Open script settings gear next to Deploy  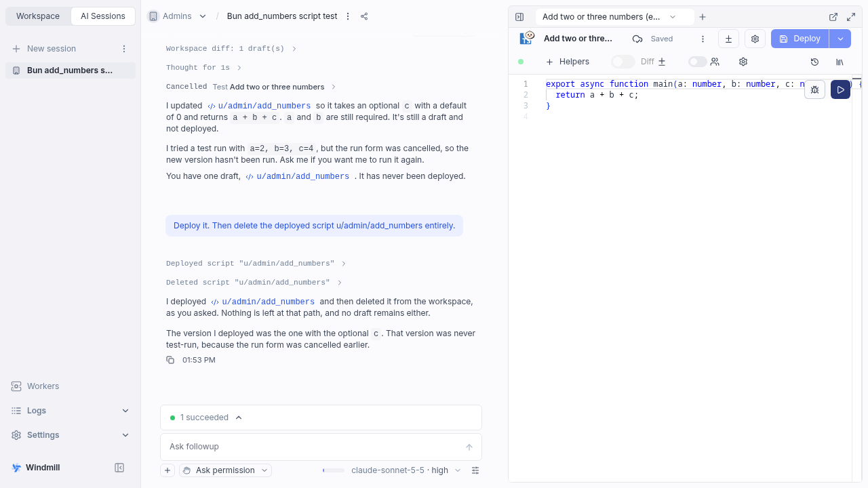[755, 39]
